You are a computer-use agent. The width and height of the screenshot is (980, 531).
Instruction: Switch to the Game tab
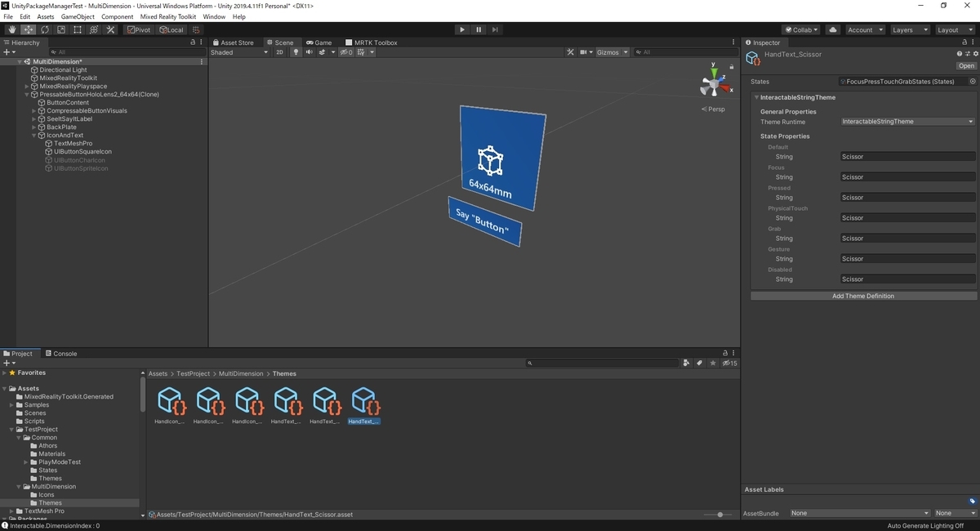click(x=318, y=42)
